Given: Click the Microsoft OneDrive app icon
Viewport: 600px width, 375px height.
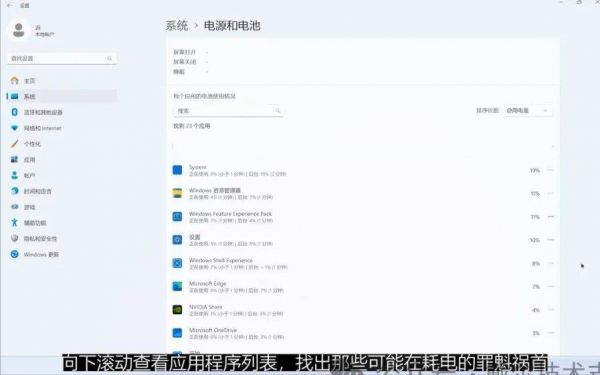Looking at the screenshot, I should click(177, 333).
